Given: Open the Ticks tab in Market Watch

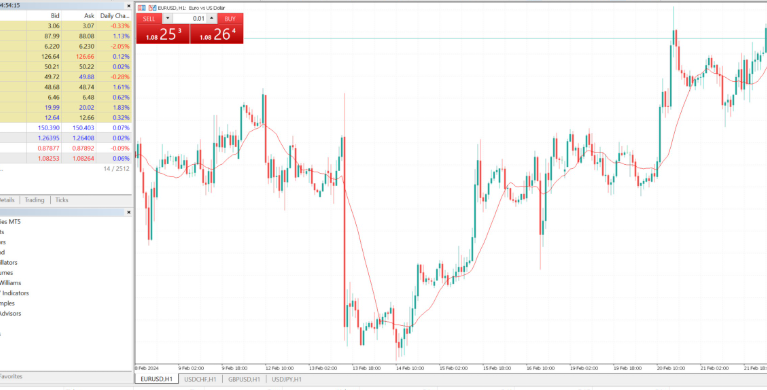Looking at the screenshot, I should (x=62, y=200).
